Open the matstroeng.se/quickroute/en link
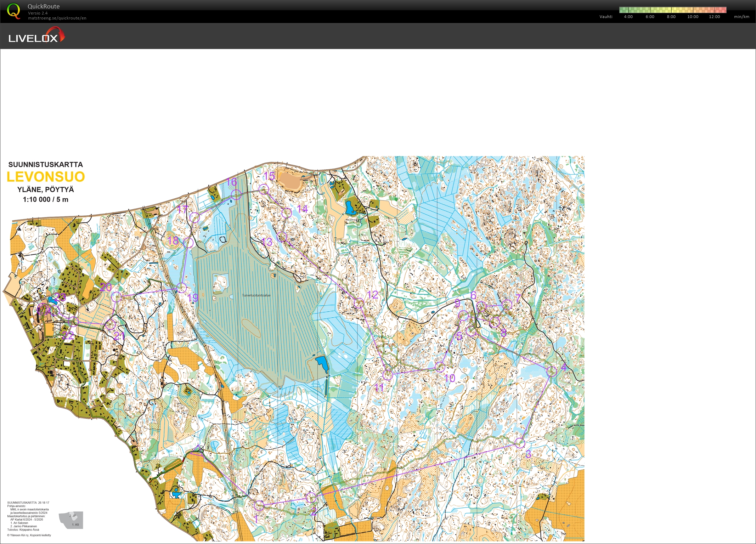The image size is (756, 544). pos(57,18)
